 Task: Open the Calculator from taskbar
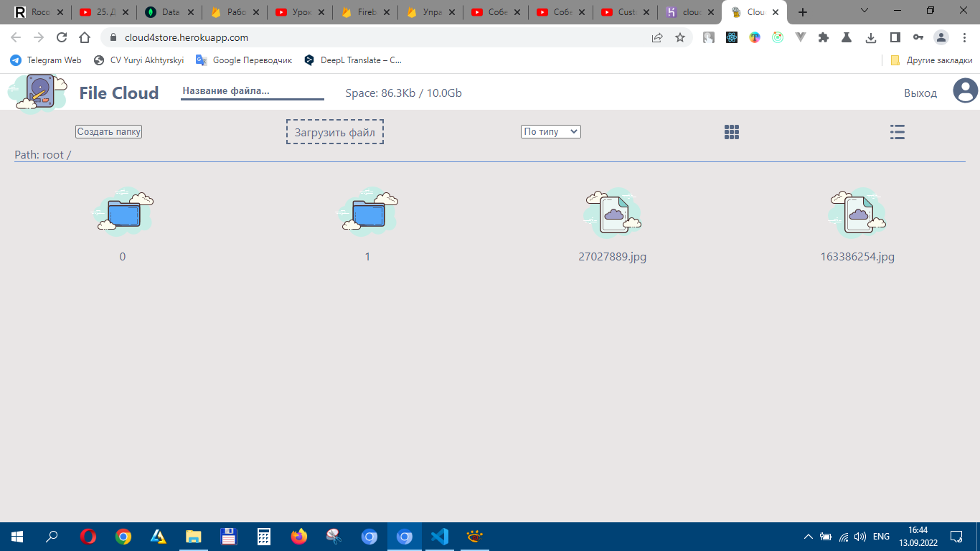(x=263, y=537)
